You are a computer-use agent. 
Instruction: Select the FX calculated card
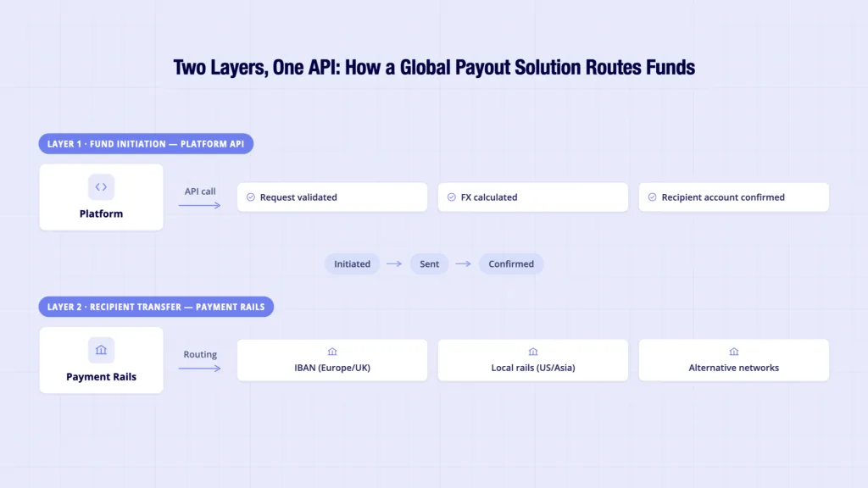(533, 197)
